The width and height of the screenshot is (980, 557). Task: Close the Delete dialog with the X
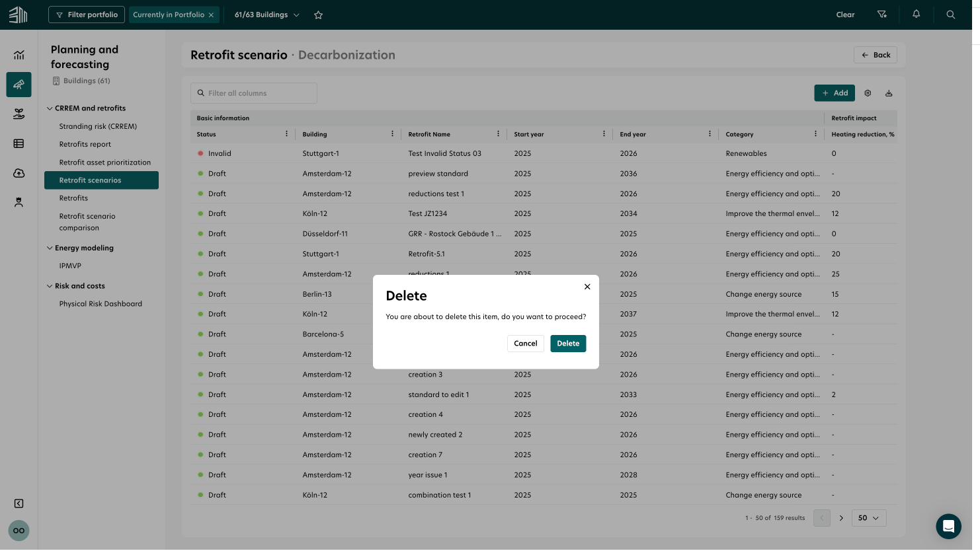(x=587, y=287)
